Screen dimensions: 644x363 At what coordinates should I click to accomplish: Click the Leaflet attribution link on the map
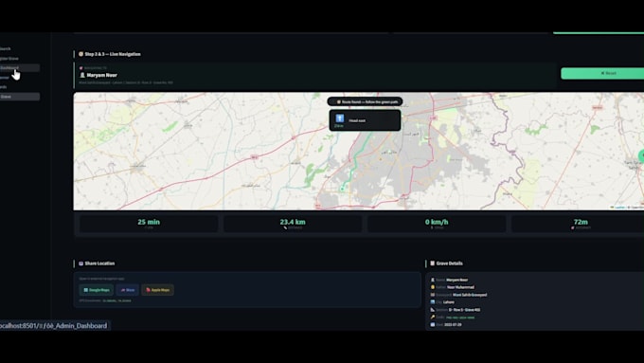tap(619, 208)
